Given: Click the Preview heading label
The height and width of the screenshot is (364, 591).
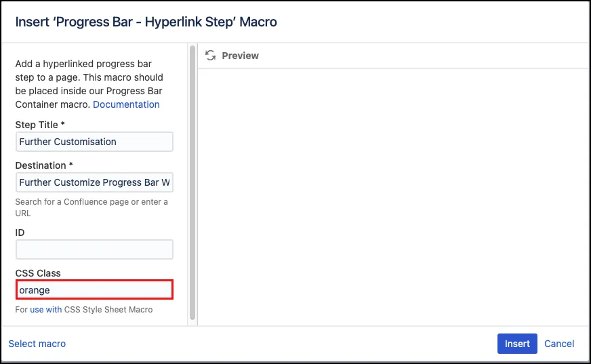Looking at the screenshot, I should point(240,56).
